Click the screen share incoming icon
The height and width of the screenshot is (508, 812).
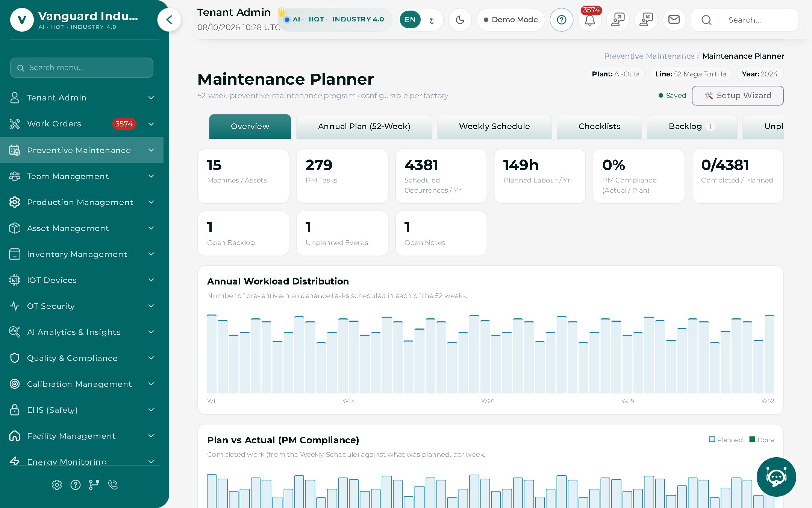click(x=646, y=20)
